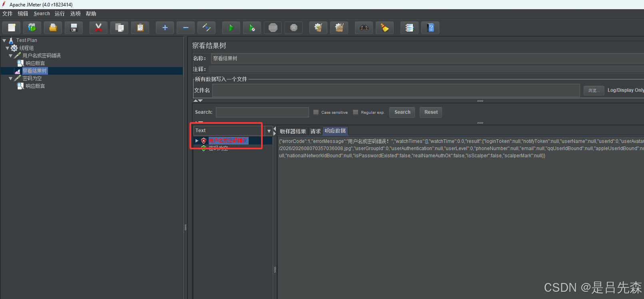Image resolution: width=644 pixels, height=299 pixels.
Task: Switch to the 取样器结果 tab
Action: coord(293,131)
